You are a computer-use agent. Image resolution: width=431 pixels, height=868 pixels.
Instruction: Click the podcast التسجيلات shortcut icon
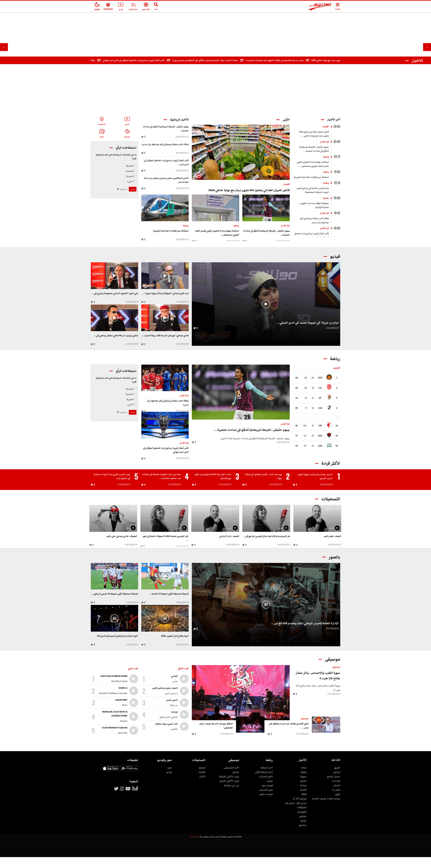tap(102, 119)
